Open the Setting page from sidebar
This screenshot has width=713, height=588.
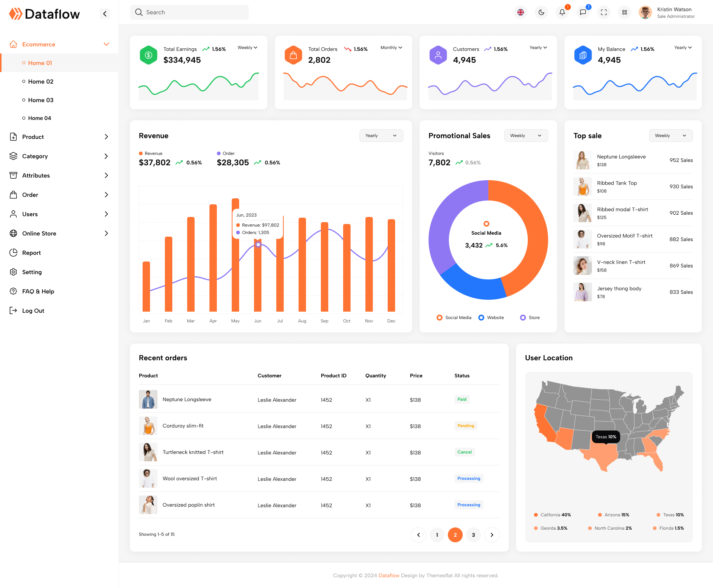coord(32,272)
